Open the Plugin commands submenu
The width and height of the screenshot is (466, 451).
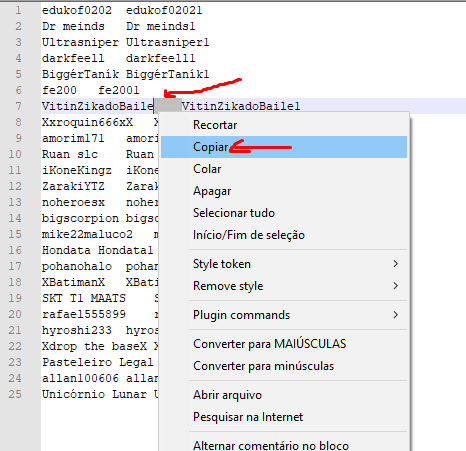284,315
